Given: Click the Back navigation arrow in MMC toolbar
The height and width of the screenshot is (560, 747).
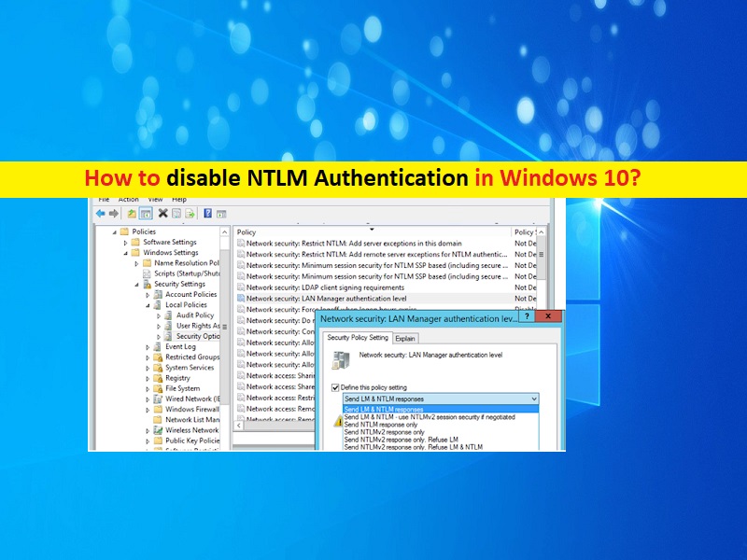Looking at the screenshot, I should tap(101, 213).
